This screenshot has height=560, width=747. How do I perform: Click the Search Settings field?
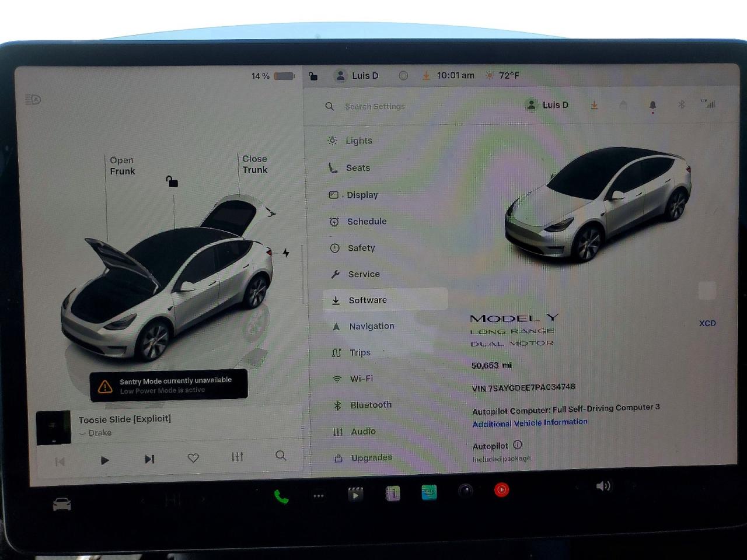tap(375, 106)
